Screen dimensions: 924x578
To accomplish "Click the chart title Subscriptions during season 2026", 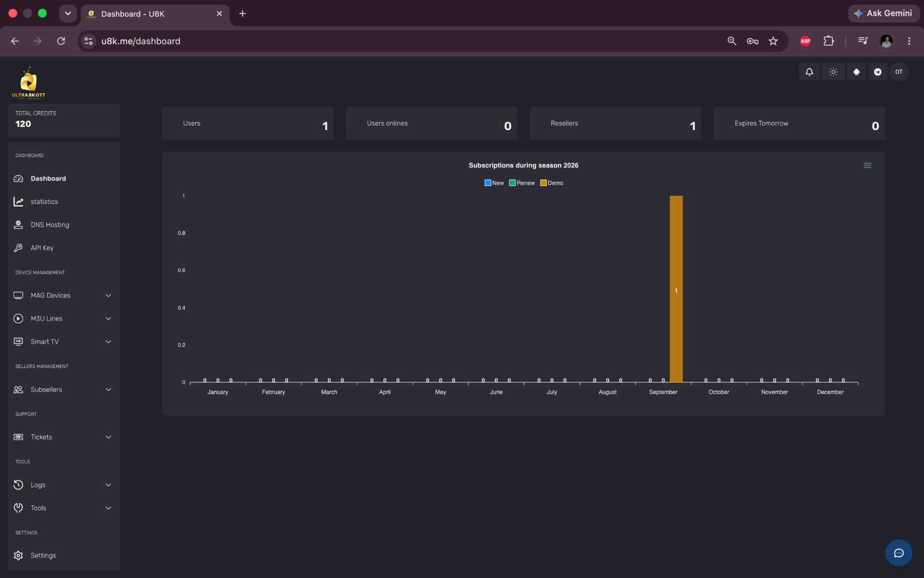I will pos(523,165).
